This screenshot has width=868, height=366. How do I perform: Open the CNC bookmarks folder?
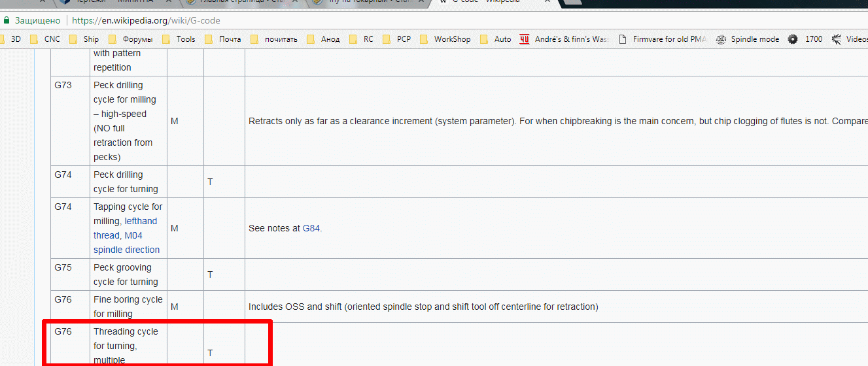tap(44, 39)
